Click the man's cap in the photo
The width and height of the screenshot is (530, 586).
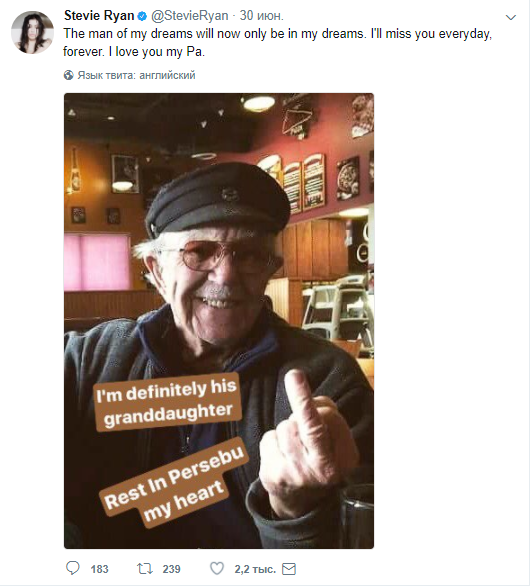coord(217,200)
